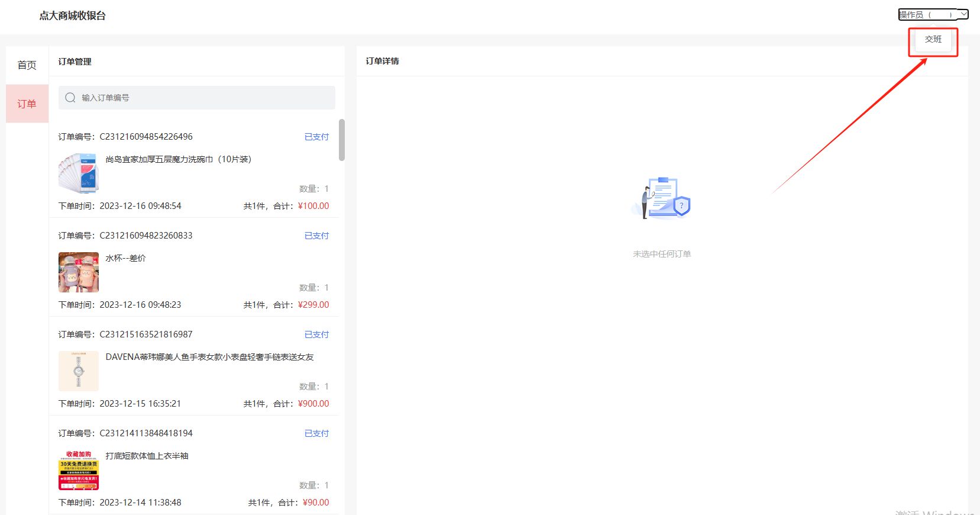Open order C231216094854226496
The width and height of the screenshot is (980, 515).
coord(145,137)
